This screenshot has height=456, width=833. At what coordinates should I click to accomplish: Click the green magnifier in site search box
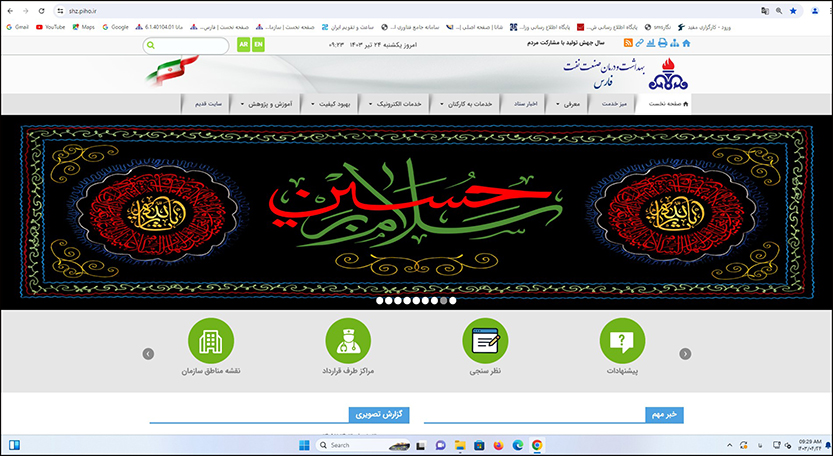[151, 46]
